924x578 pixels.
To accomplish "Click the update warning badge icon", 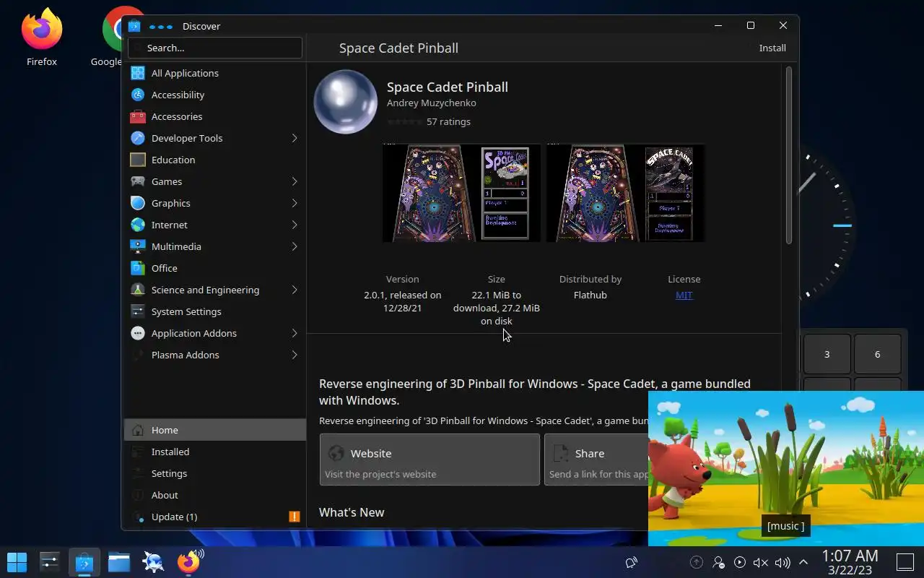I will pyautogui.click(x=295, y=517).
